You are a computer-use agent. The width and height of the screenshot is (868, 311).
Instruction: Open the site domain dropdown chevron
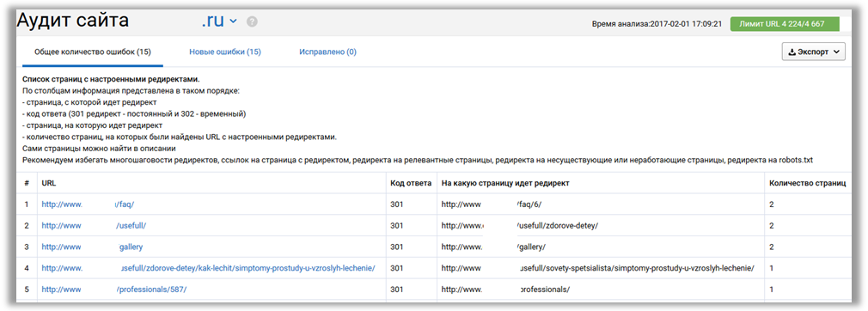pos(233,21)
